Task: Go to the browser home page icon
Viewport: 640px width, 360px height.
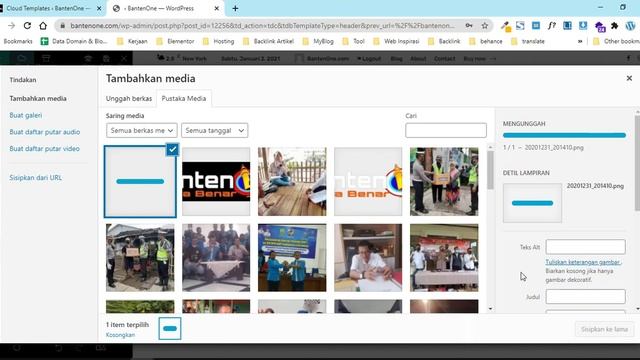Action: pyautogui.click(x=43, y=26)
